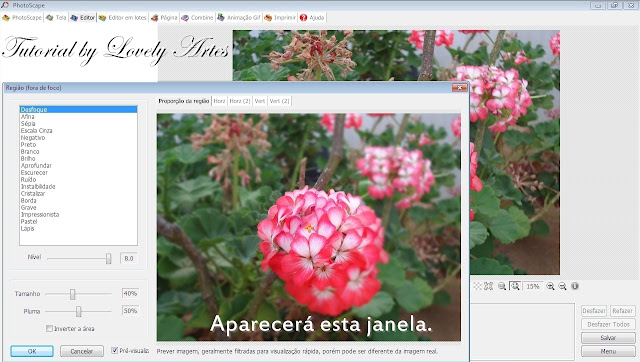The width and height of the screenshot is (640, 362).
Task: Adjust the Pluma slider handle
Action: [78, 311]
